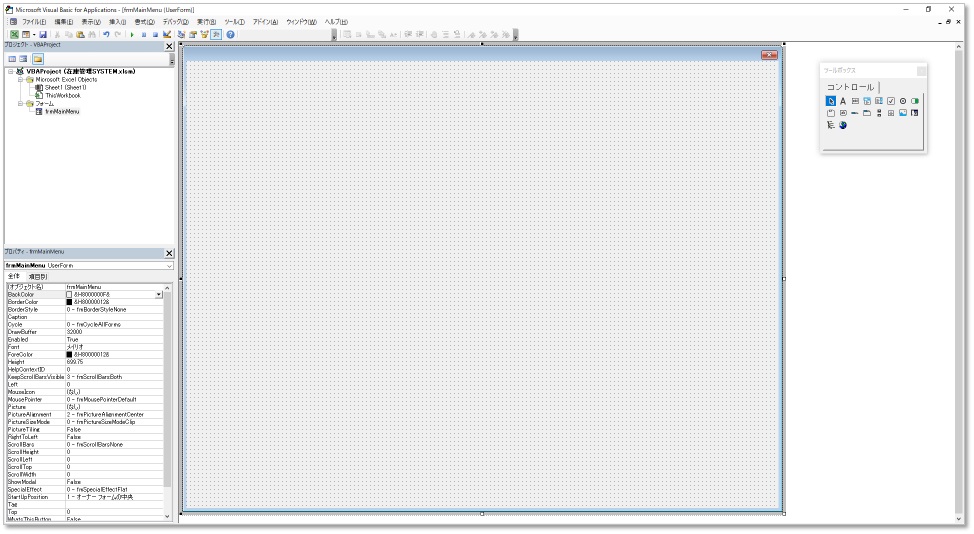The image size is (974, 534).
Task: Pick the Image control in the toolbox
Action: pyautogui.click(x=903, y=113)
